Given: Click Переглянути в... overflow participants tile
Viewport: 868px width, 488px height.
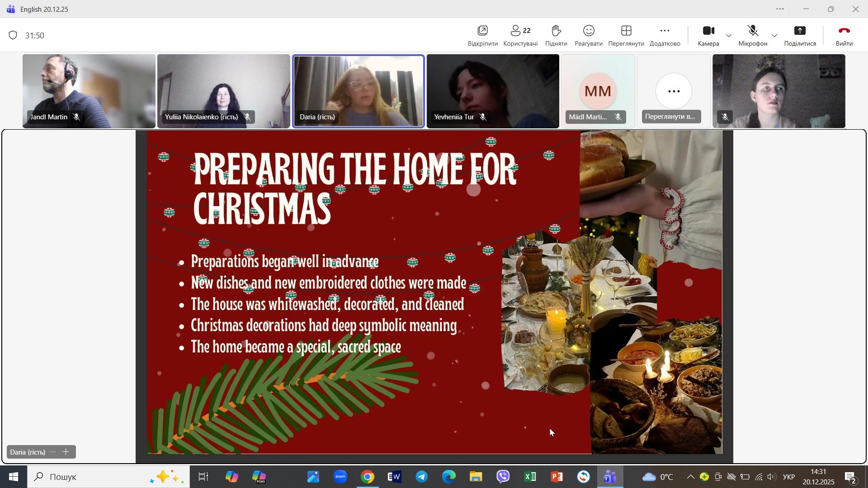Looking at the screenshot, I should coord(673,92).
